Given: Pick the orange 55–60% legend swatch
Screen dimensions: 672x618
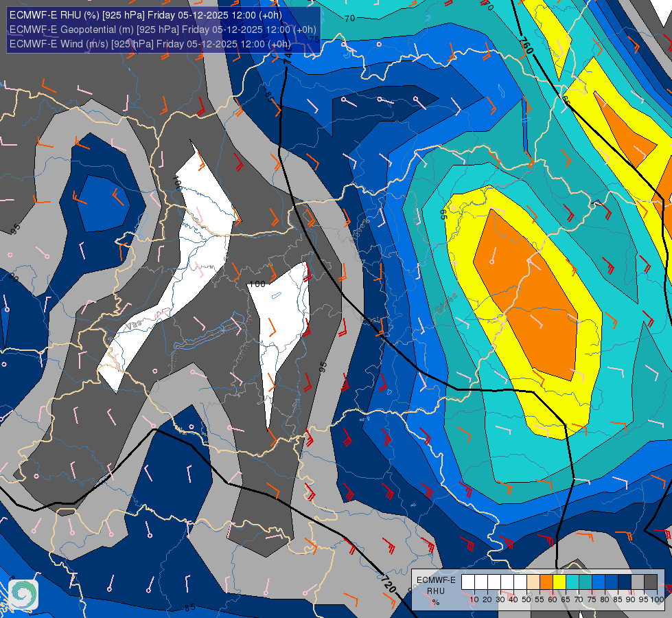Looking at the screenshot, I should tap(546, 582).
